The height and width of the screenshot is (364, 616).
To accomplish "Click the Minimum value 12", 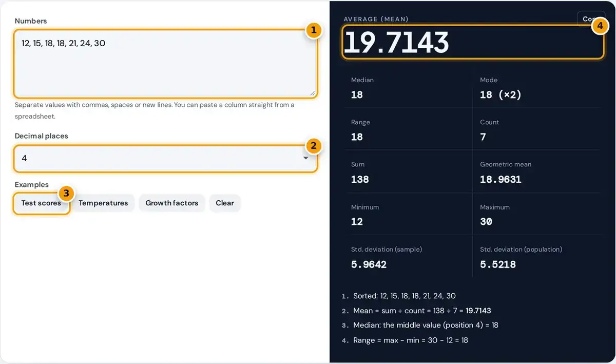I will (x=357, y=222).
